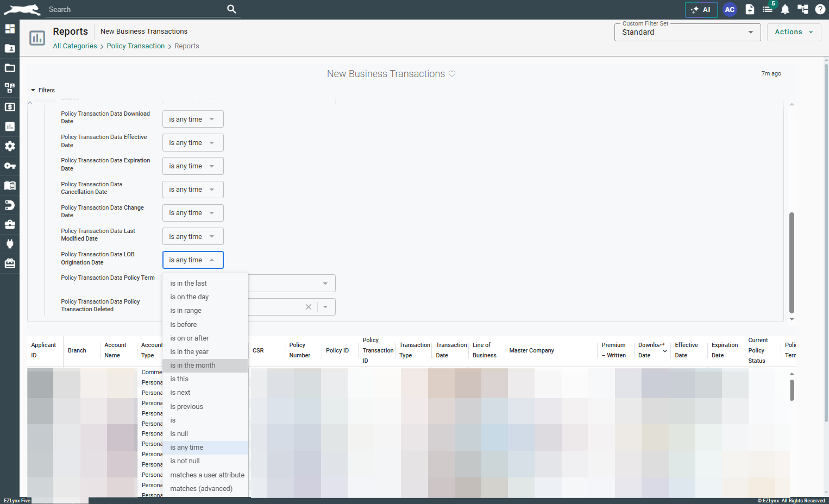The image size is (829, 504).
Task: Open the Expiration Date filter dropdown
Action: tap(193, 166)
